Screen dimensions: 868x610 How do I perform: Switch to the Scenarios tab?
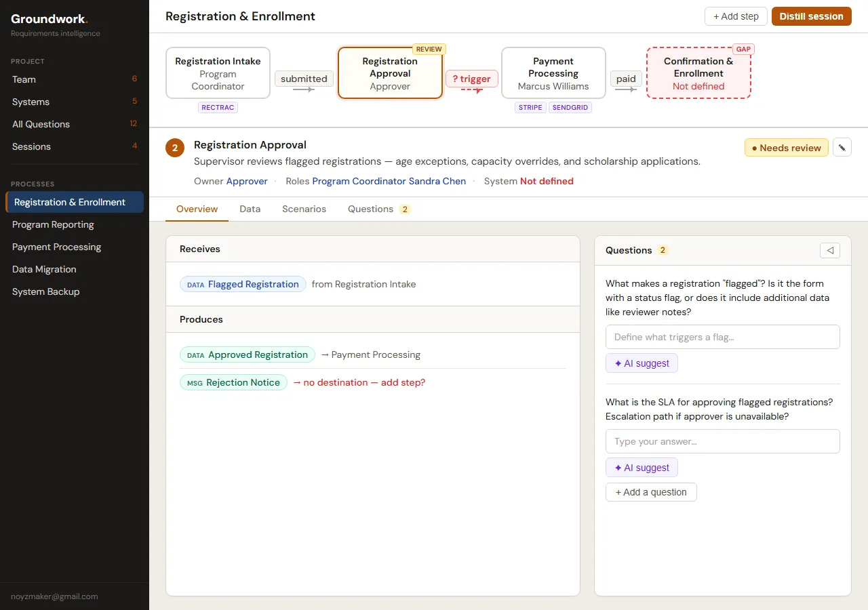pyautogui.click(x=304, y=209)
